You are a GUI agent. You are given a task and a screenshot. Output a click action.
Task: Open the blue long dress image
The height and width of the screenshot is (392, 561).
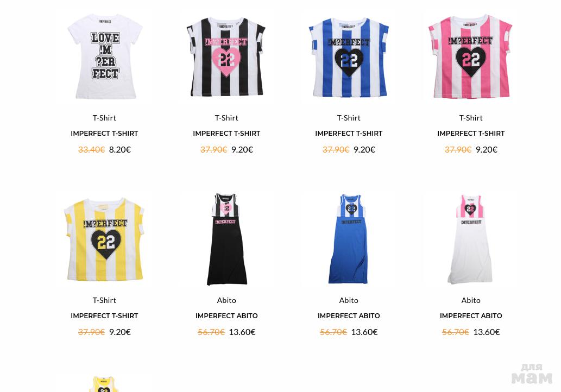[x=349, y=239]
